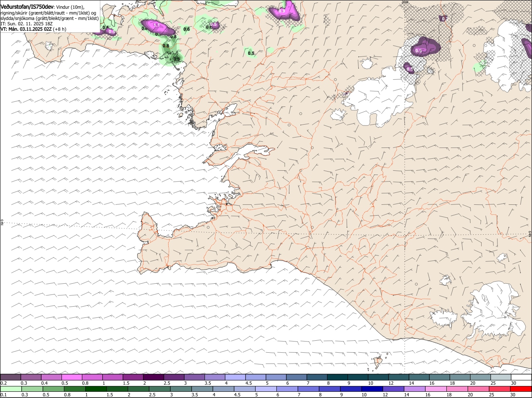
Task: Click the 1.5 label on the purple scale
Action: [126, 383]
